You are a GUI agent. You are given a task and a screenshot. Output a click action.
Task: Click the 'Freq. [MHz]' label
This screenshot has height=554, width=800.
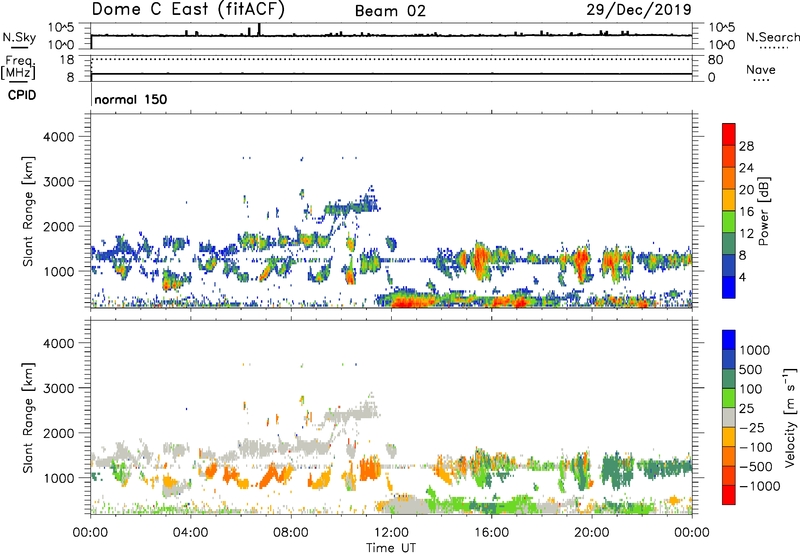[18, 68]
